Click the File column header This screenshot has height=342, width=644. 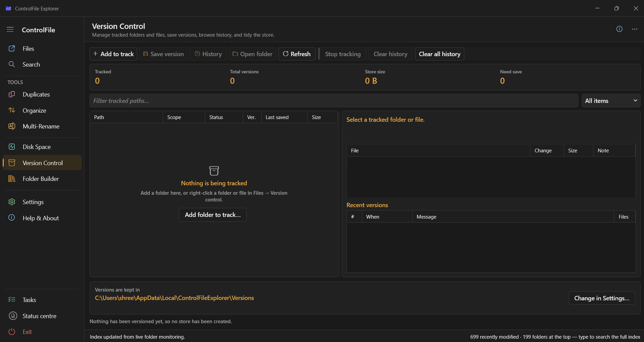[439, 150]
